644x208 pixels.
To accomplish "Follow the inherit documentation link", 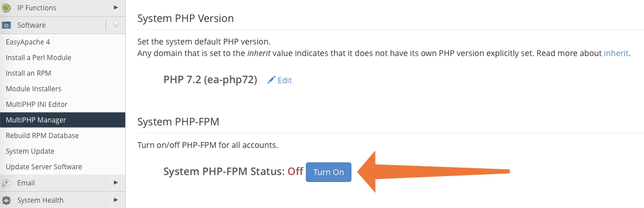I will click(616, 53).
